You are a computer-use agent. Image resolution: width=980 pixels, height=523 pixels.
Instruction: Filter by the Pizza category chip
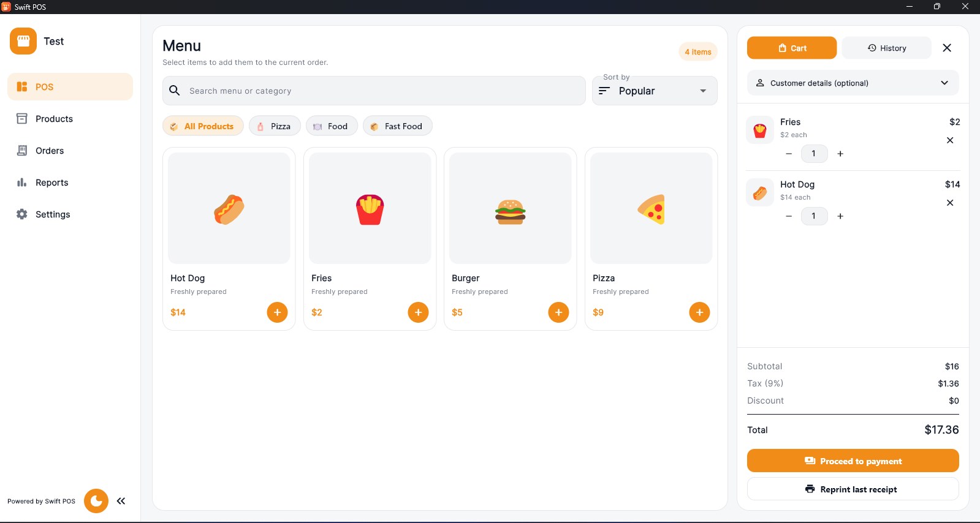tap(275, 126)
